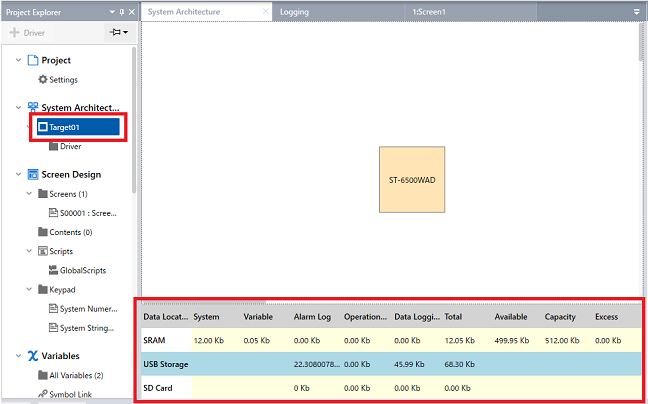Click the Screen Design icon
The image size is (648, 404).
point(32,174)
